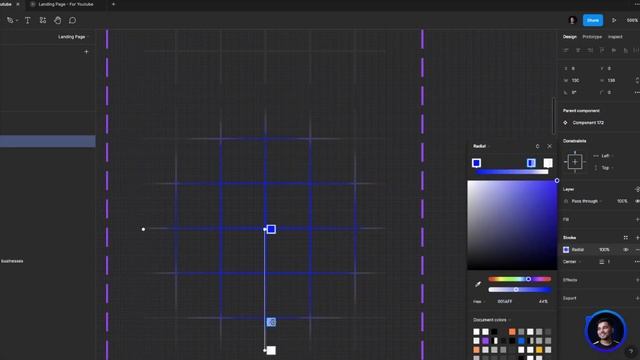Screen dimensions: 640x360
Task: Edit the layer 100% opacity value
Action: [622, 201]
